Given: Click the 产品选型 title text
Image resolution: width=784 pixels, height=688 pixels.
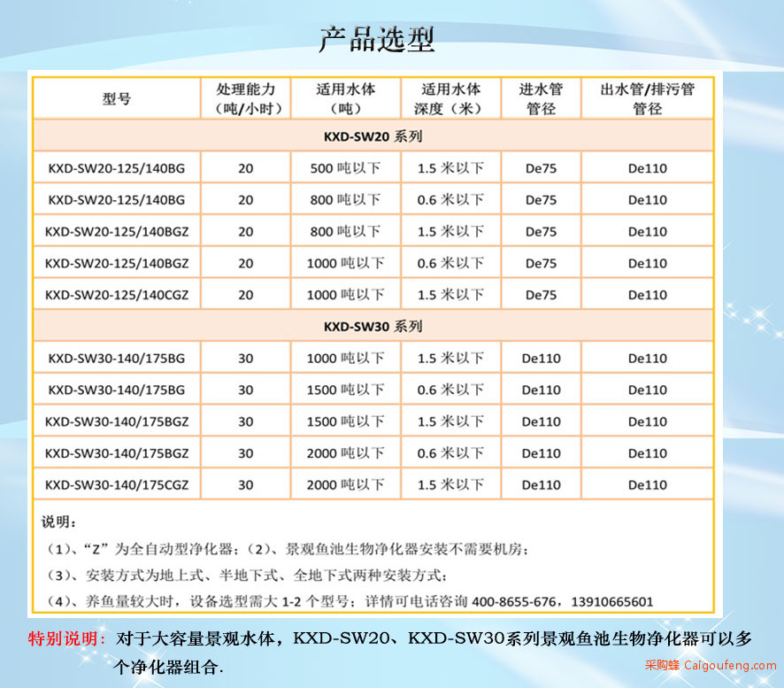Looking at the screenshot, I should click(377, 40).
